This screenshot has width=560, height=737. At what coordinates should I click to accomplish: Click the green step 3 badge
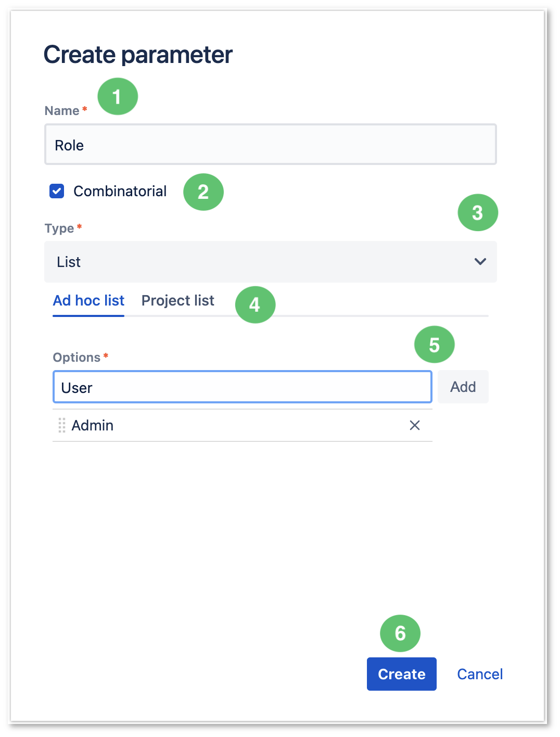(478, 213)
